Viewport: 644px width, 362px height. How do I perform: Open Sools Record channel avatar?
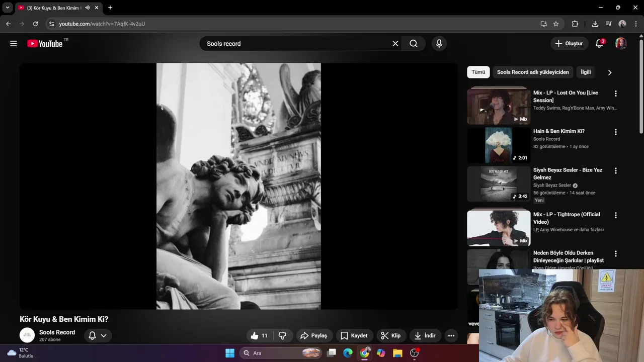[x=27, y=335]
